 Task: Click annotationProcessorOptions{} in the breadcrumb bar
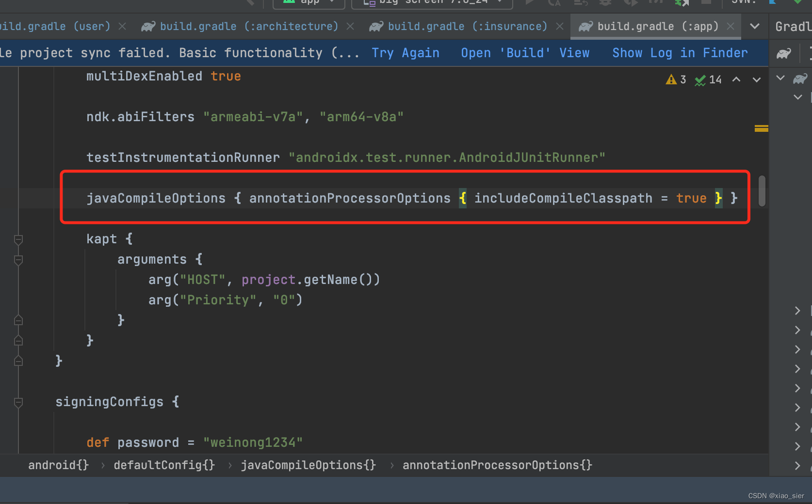coord(497,465)
